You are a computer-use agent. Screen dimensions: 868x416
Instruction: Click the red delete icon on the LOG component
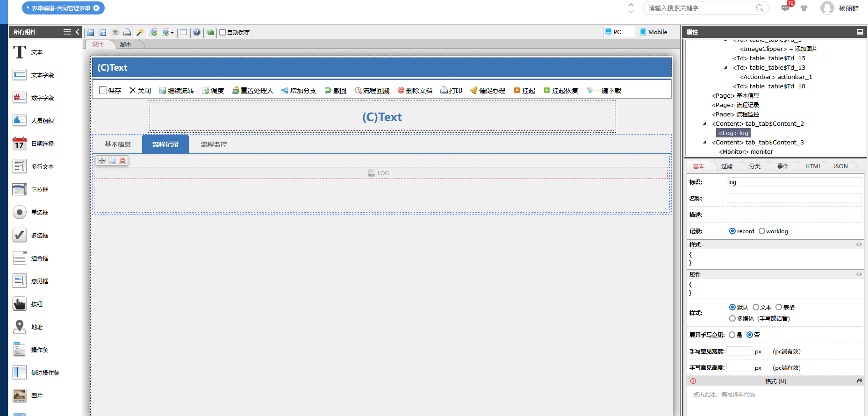point(122,160)
